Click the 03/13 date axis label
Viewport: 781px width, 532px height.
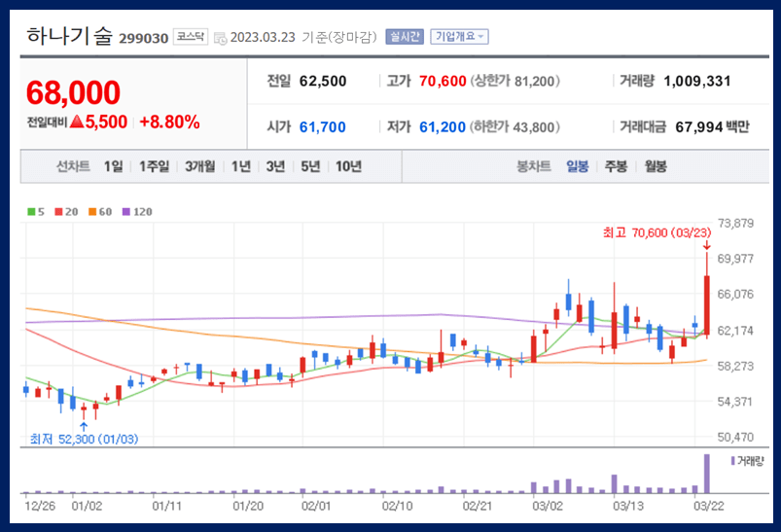[x=628, y=506]
